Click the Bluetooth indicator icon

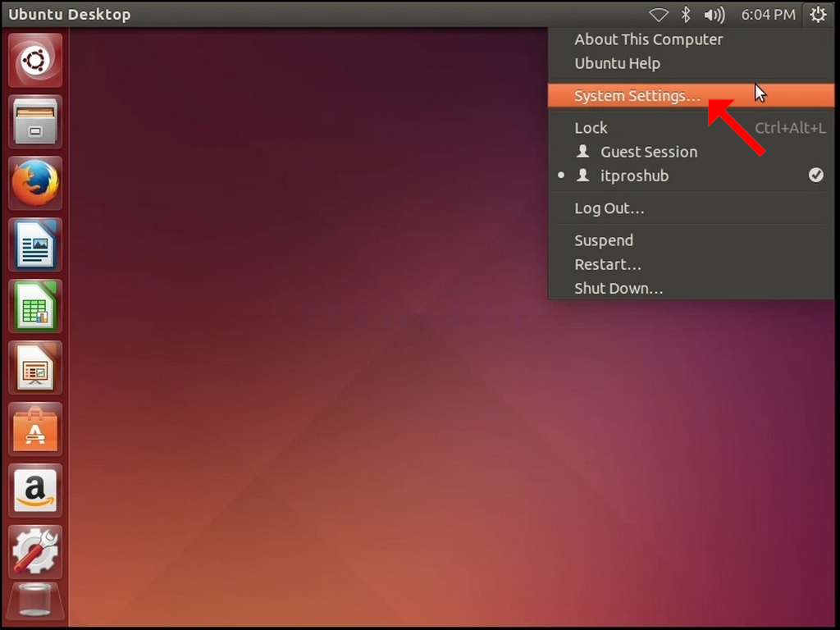pos(686,15)
